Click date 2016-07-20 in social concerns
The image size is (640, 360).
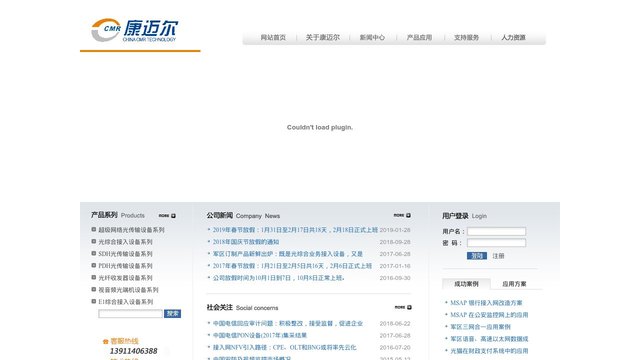(395, 347)
